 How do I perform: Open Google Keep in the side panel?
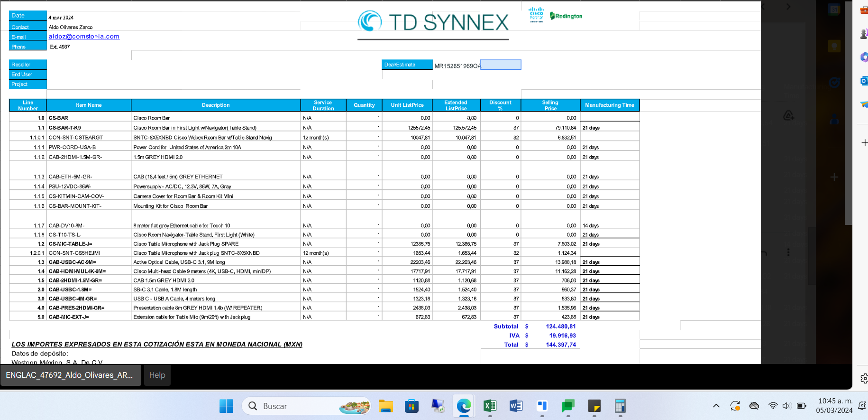[x=834, y=46]
